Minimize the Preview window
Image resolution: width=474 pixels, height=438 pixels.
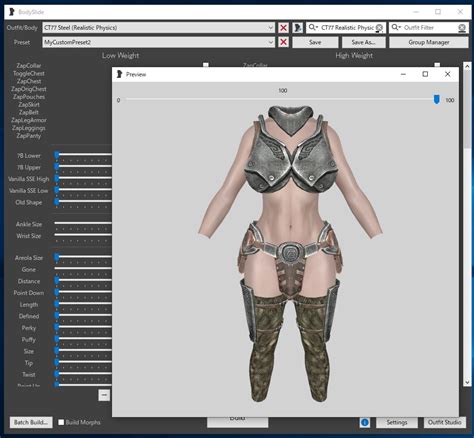403,74
